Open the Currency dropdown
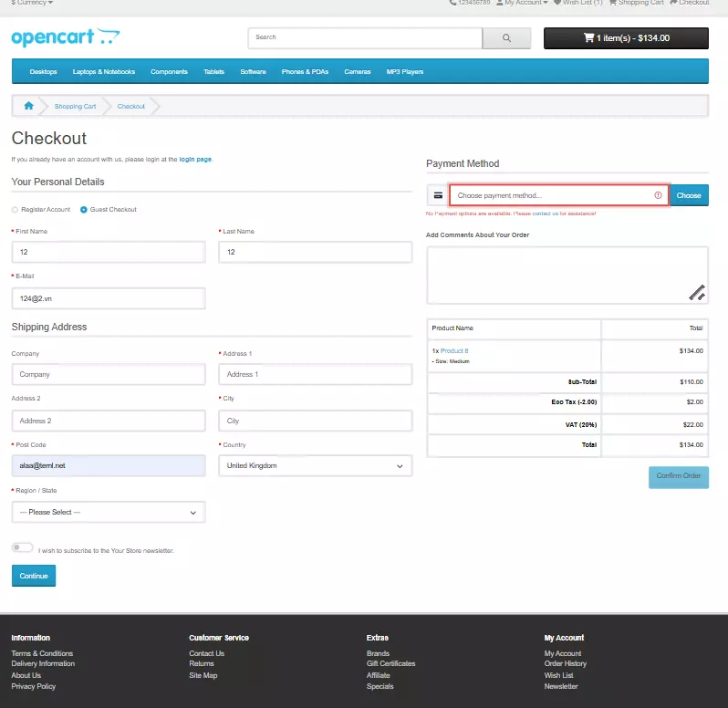Viewport: 728px width, 708px height. [x=32, y=3]
